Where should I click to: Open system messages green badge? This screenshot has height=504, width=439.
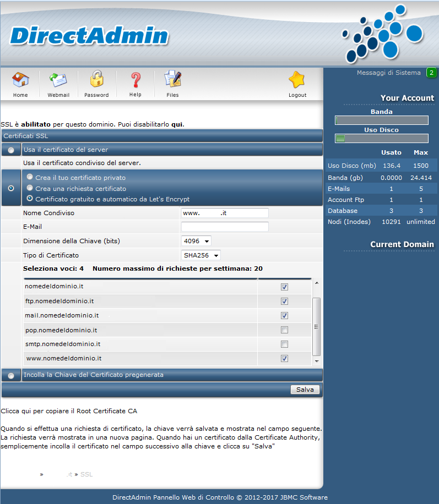pyautogui.click(x=431, y=73)
